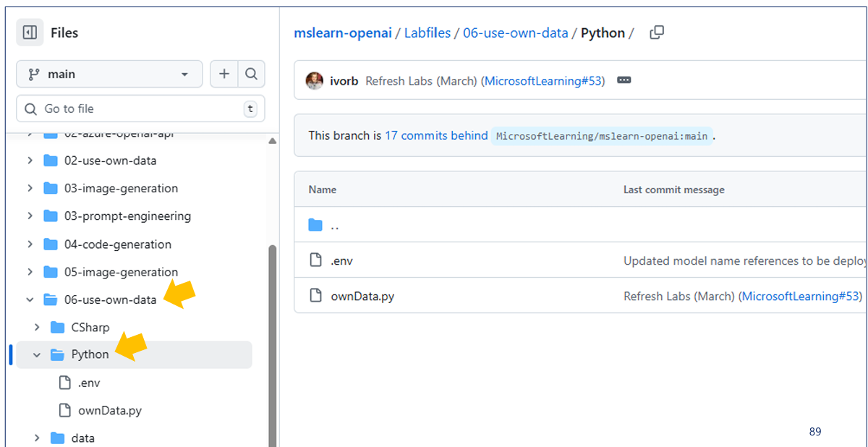This screenshot has width=868, height=447.
Task: Click the search magnifier button beside plus
Action: (x=251, y=74)
